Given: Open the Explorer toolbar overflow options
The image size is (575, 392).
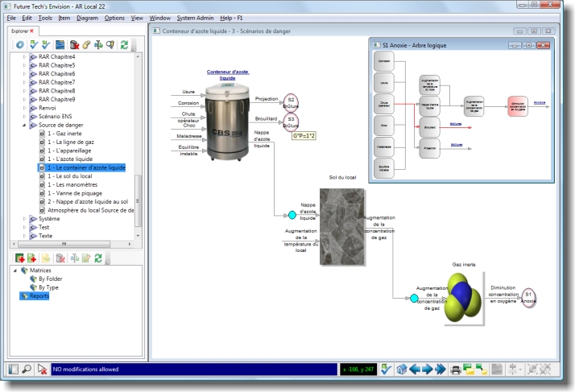Looking at the screenshot, I should (134, 45).
